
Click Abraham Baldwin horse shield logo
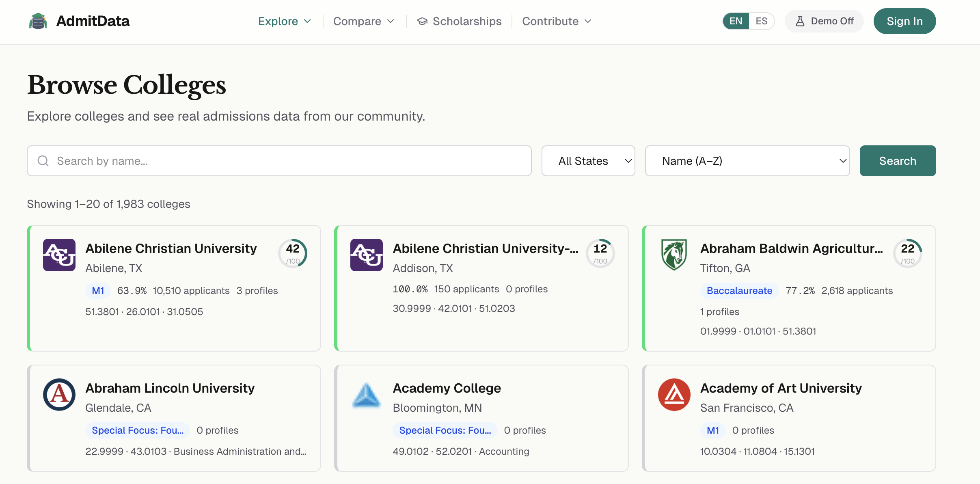pos(674,255)
